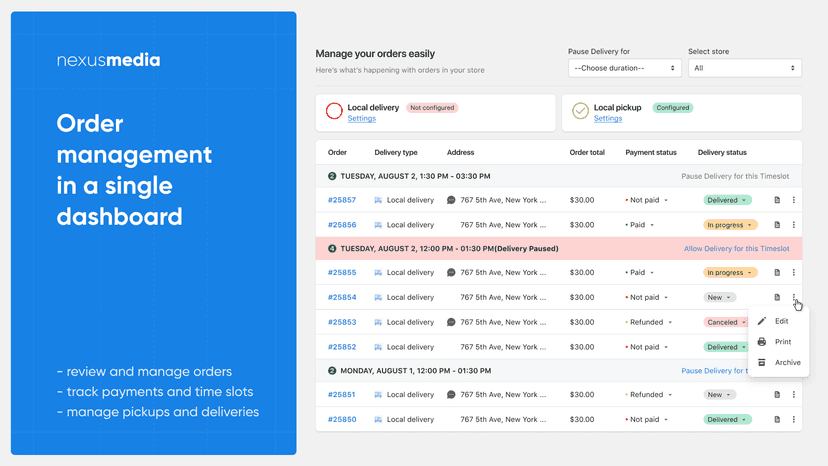
Task: Open order #25855 link
Action: tap(342, 273)
